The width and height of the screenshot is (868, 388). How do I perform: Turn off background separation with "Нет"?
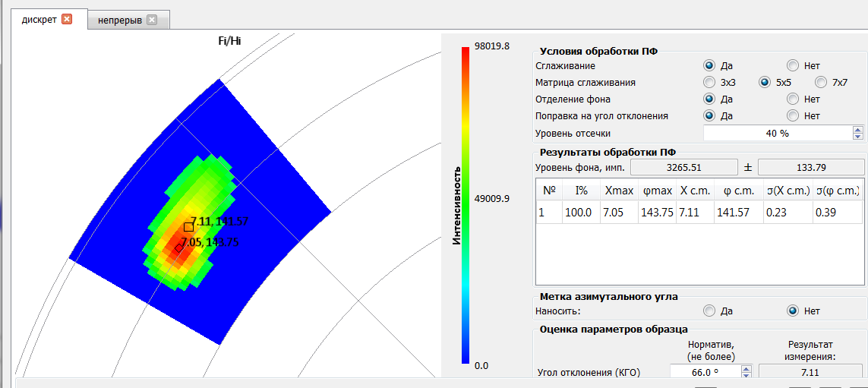point(793,99)
